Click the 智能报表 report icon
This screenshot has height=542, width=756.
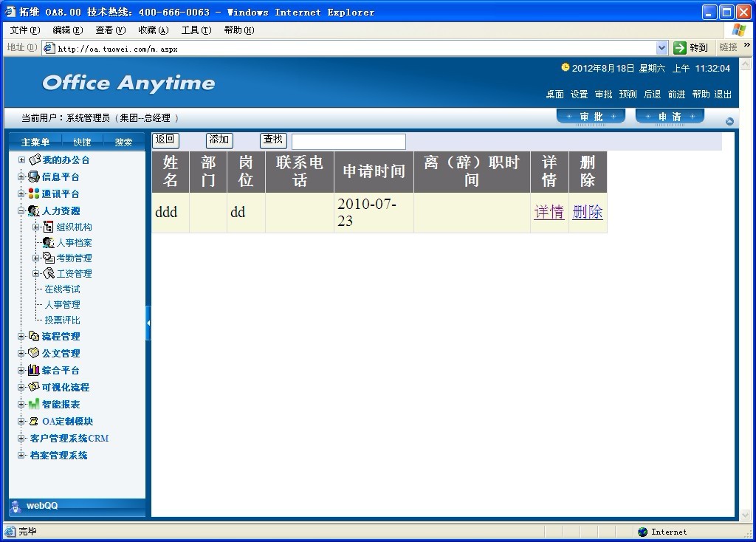tap(34, 404)
